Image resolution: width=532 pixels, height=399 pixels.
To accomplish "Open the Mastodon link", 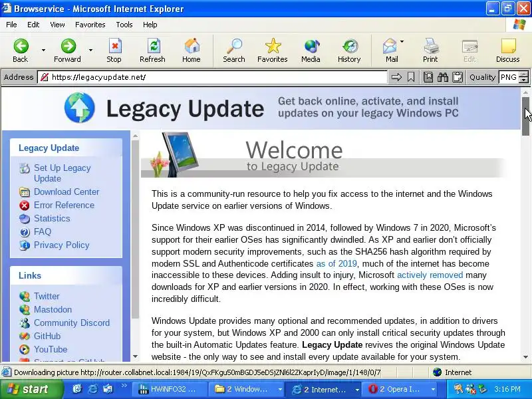I will (53, 309).
